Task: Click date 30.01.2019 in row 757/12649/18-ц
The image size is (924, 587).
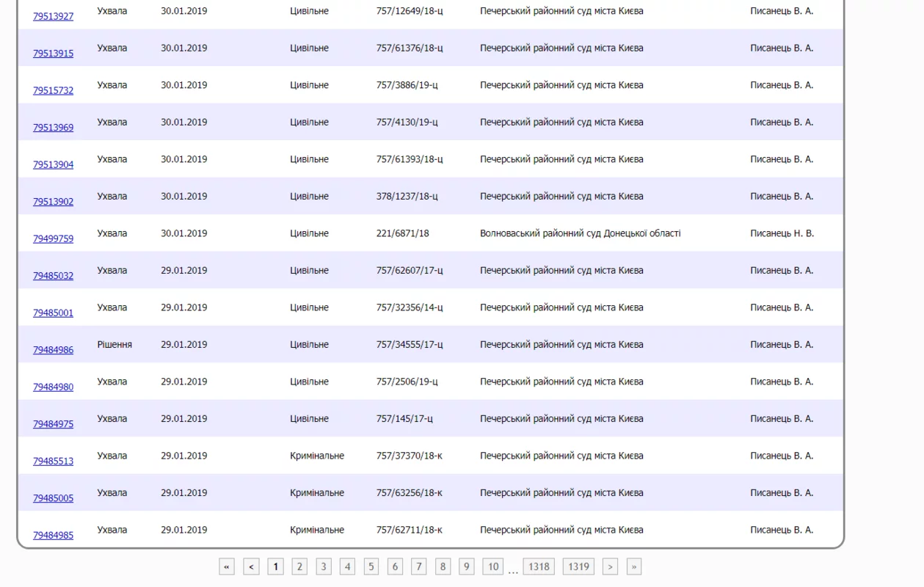Action: coord(184,11)
